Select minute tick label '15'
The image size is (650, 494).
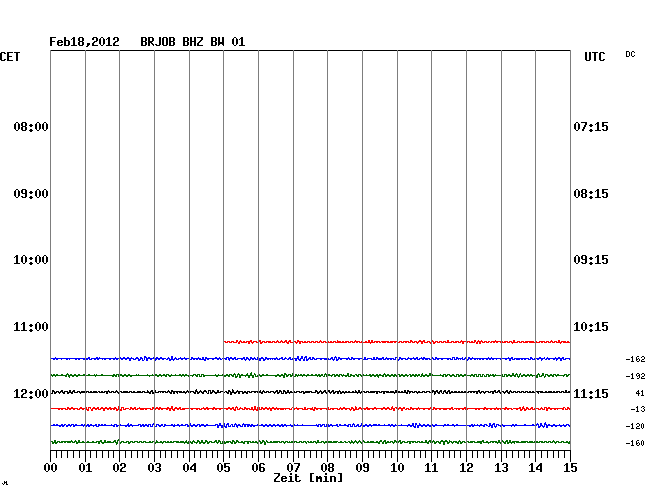tap(570, 468)
